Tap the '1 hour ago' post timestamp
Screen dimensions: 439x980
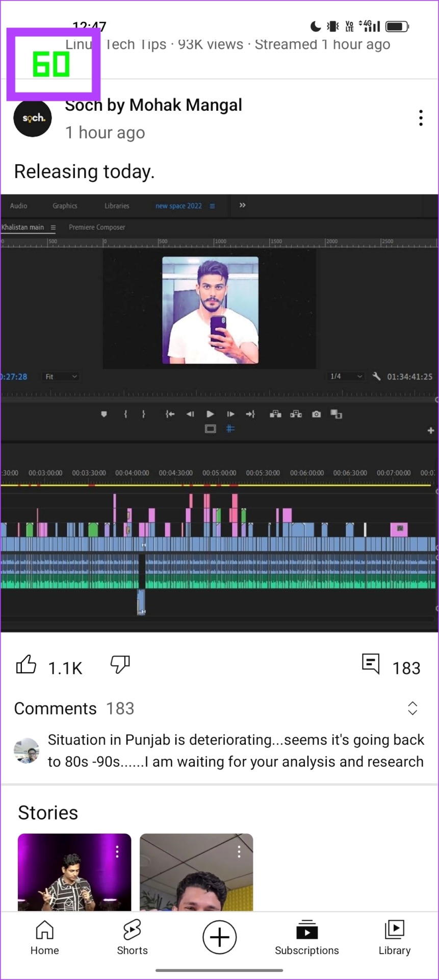(x=105, y=133)
